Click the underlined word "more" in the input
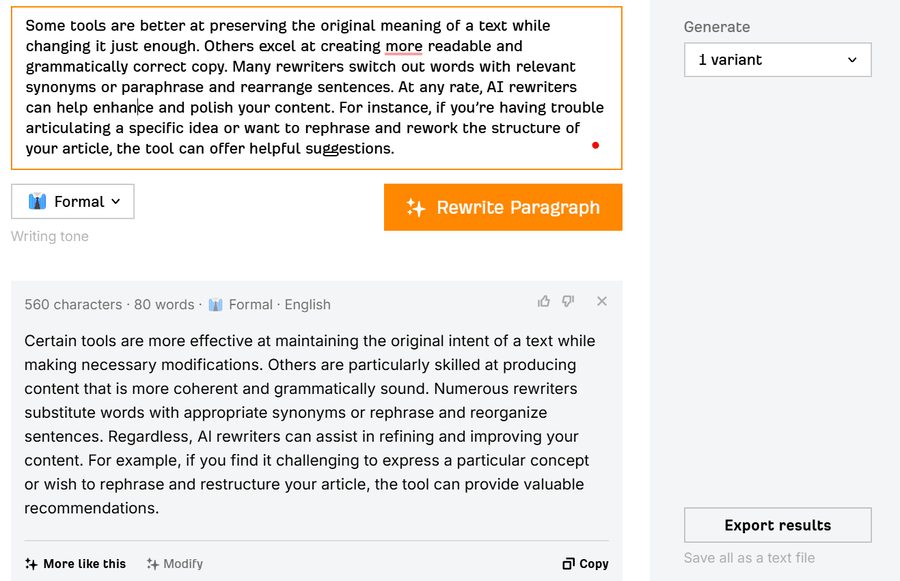 coord(403,46)
